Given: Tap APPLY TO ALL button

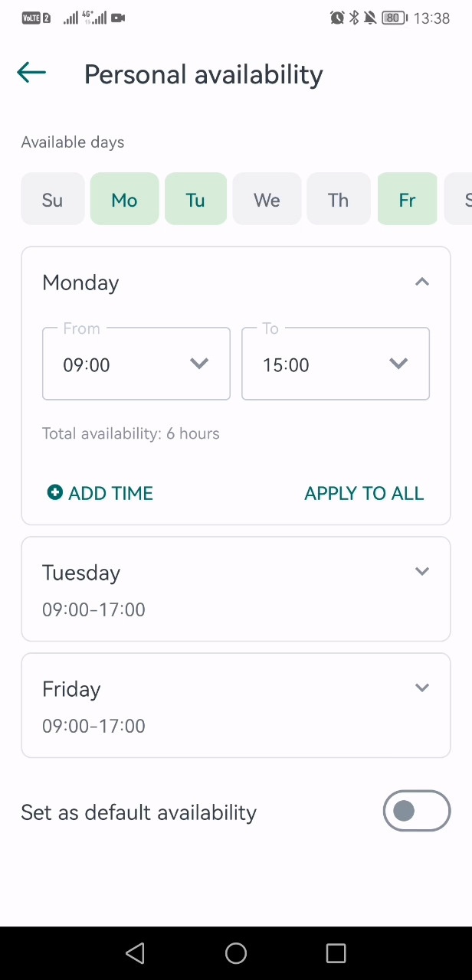Looking at the screenshot, I should point(364,493).
